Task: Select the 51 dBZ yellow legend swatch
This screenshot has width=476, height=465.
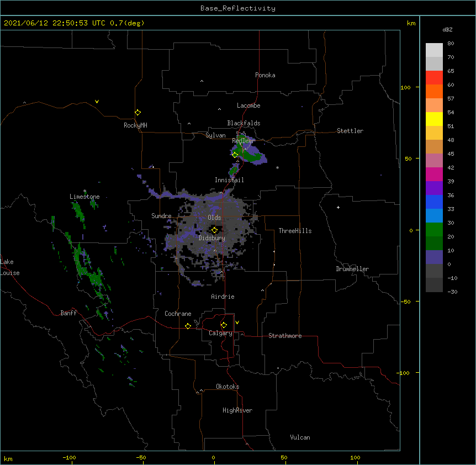Action: coord(434,119)
